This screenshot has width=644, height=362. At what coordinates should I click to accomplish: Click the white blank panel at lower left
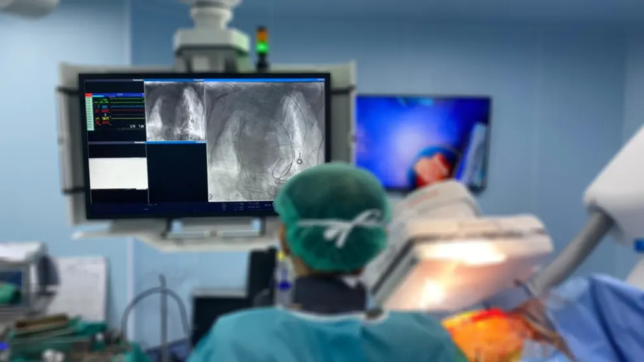(118, 173)
